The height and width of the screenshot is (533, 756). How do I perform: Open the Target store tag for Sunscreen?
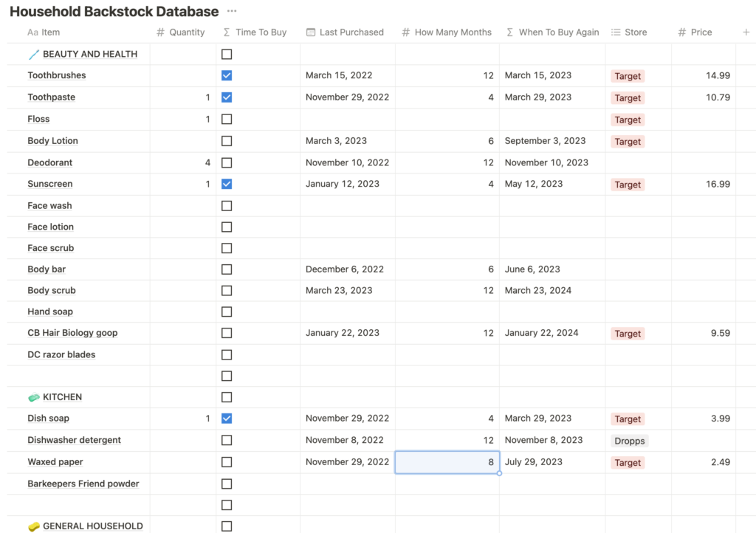pos(628,185)
